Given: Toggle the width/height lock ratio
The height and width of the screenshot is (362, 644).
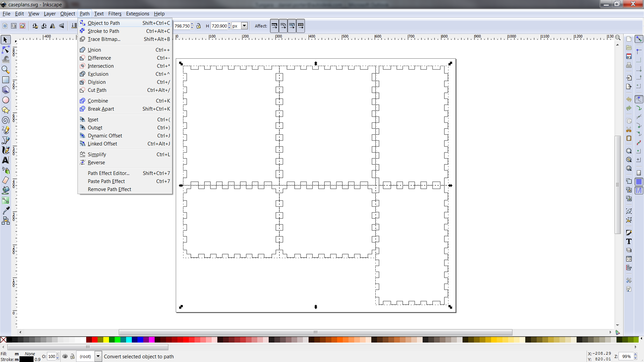Looking at the screenshot, I should 199,26.
